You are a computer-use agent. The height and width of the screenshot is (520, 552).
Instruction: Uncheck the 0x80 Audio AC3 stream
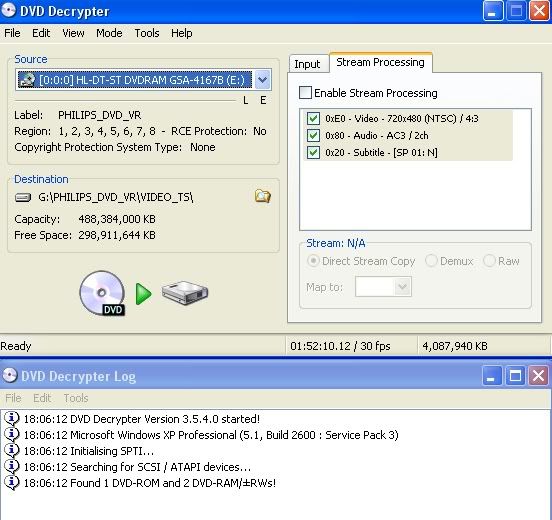click(313, 135)
